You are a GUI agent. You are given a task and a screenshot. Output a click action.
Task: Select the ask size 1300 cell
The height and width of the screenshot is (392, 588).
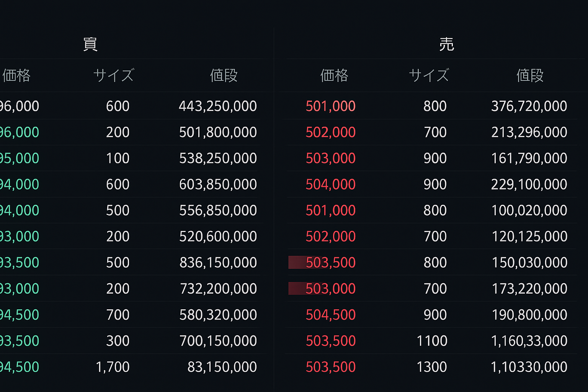[x=432, y=367]
